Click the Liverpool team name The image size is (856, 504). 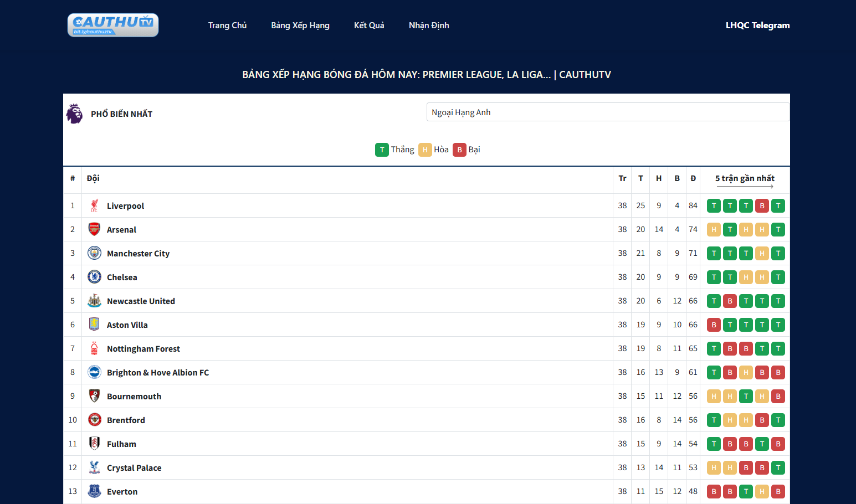tap(125, 206)
